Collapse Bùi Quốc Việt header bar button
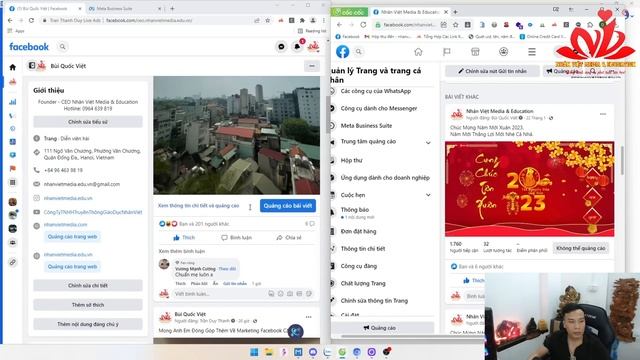The image size is (640, 360). [312, 66]
